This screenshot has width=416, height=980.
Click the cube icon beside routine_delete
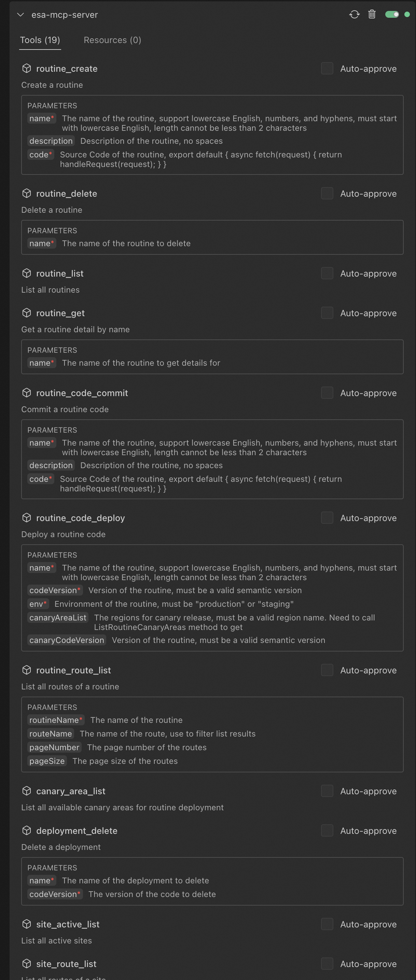(x=27, y=193)
